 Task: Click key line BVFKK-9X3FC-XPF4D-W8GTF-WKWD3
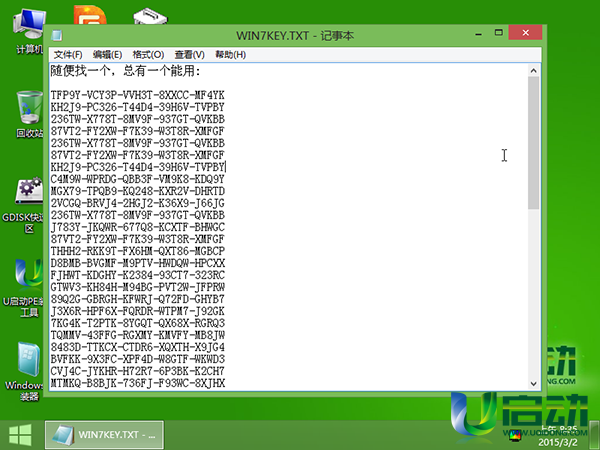click(138, 359)
